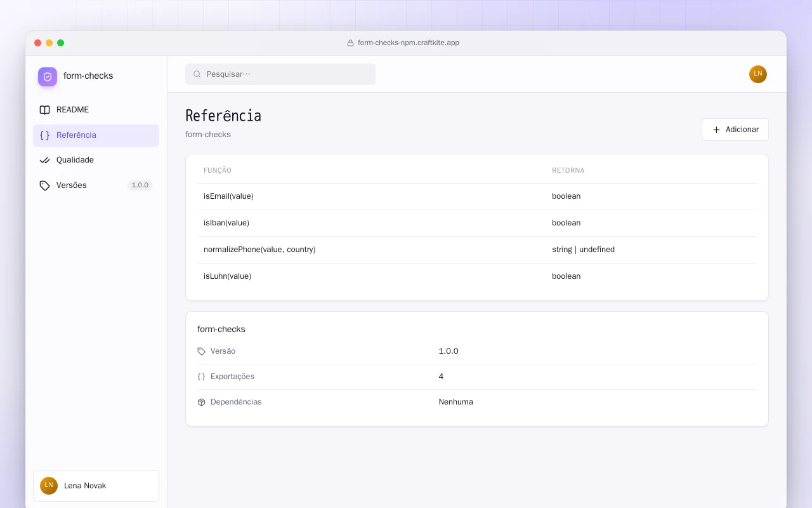Image resolution: width=812 pixels, height=508 pixels.
Task: Click the form-checks shield logo icon
Action: coord(48,77)
